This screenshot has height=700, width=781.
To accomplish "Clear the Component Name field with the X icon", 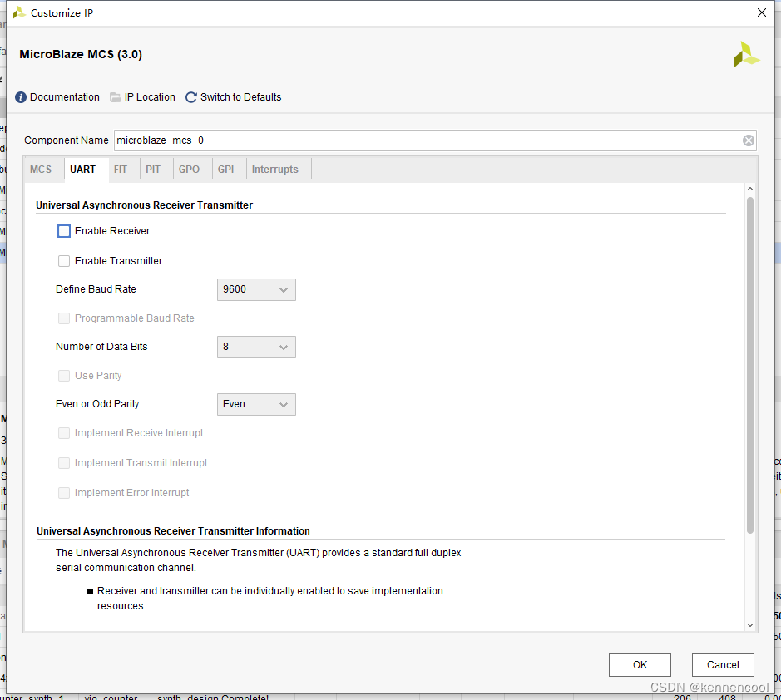I will pos(748,140).
